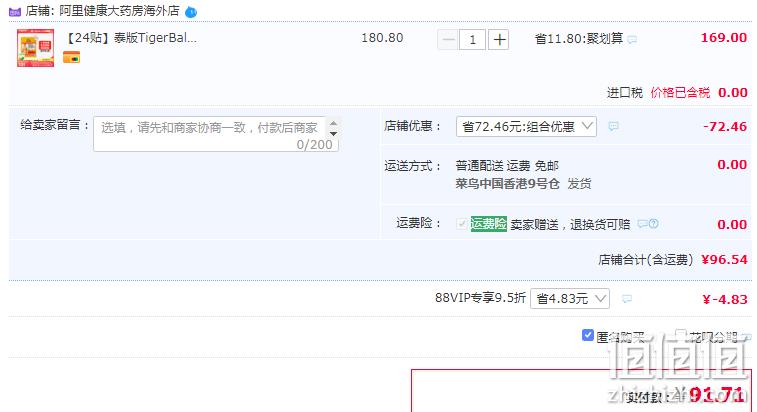This screenshot has width=757, height=412.
Task: Click the help question icon after 退换货可赔
Action: pos(654,224)
